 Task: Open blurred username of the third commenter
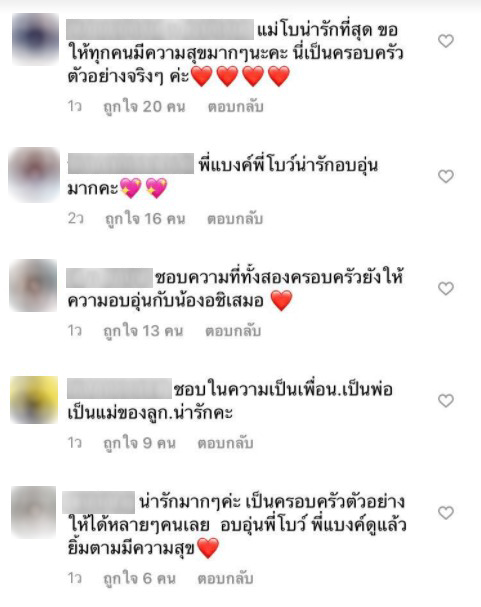point(110,278)
